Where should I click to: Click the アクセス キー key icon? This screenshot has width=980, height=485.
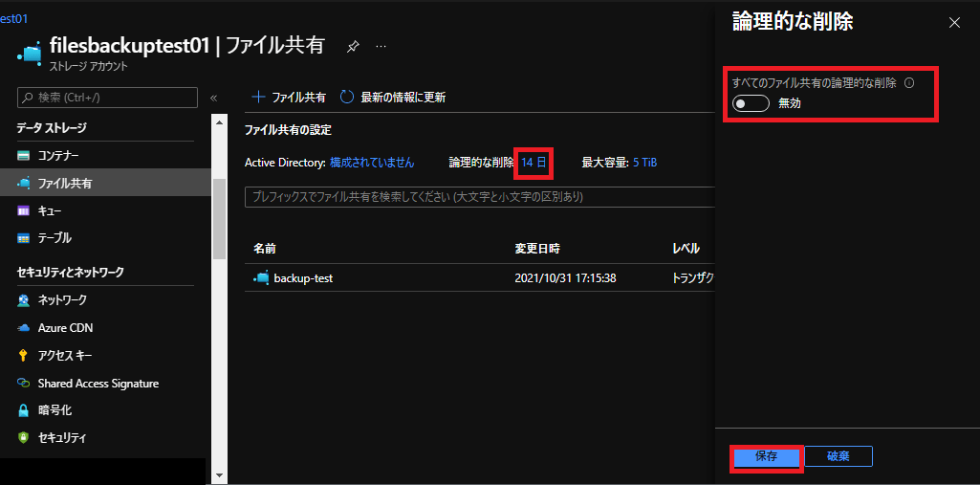(x=24, y=356)
